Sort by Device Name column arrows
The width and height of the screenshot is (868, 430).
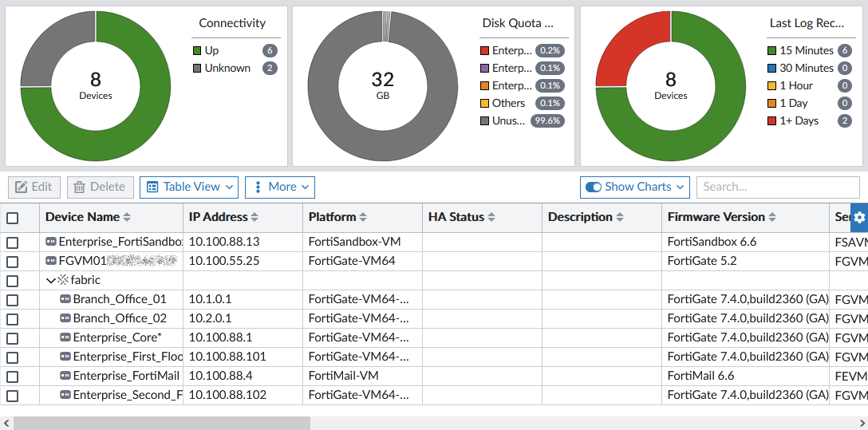(127, 218)
